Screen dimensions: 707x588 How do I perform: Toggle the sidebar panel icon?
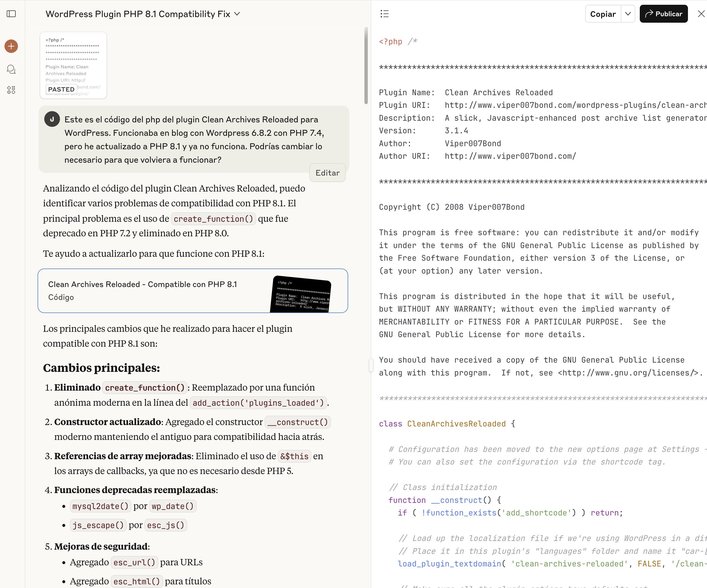(x=11, y=14)
